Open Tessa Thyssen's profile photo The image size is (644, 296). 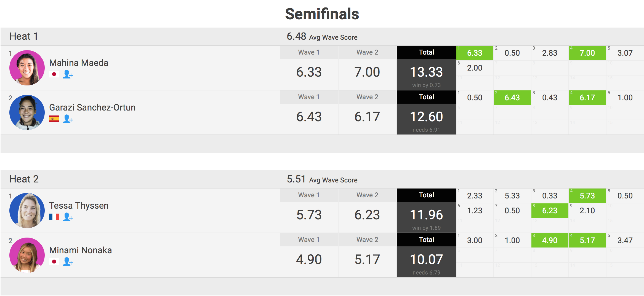pyautogui.click(x=27, y=211)
